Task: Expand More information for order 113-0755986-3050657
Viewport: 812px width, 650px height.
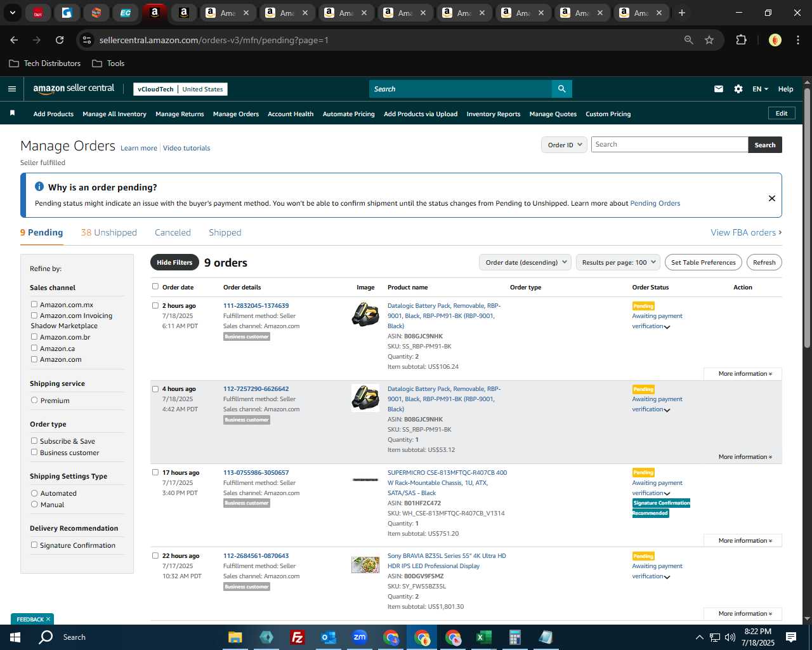Action: pos(743,541)
